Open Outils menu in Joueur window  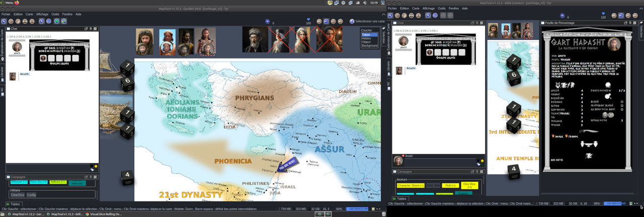click(442, 9)
